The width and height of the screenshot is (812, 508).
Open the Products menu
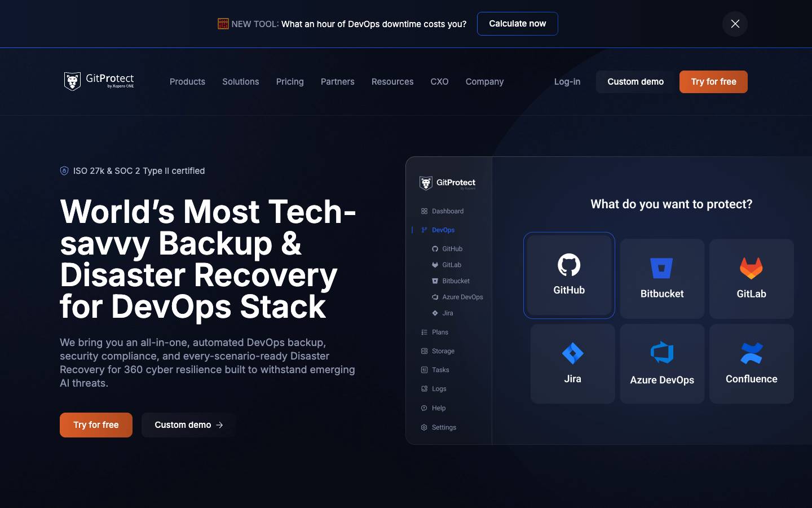pos(187,82)
